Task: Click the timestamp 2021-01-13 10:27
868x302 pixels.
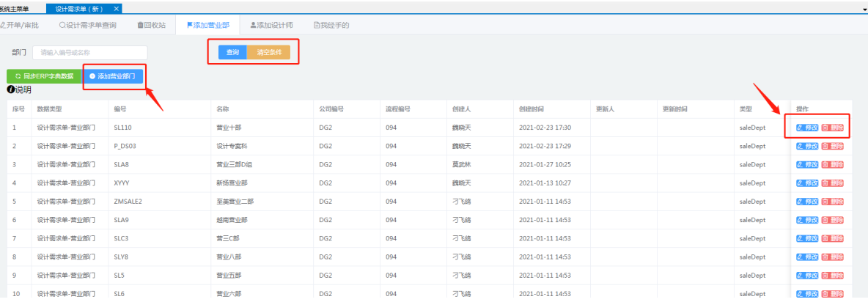Action: coord(545,183)
